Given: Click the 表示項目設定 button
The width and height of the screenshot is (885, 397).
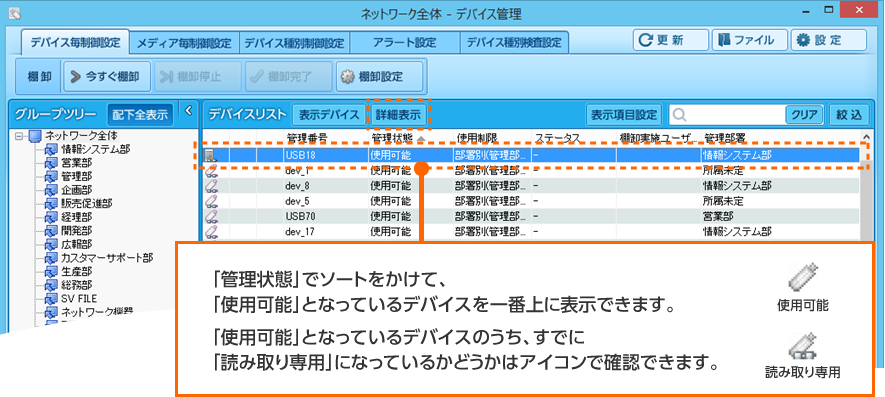Looking at the screenshot, I should [624, 115].
